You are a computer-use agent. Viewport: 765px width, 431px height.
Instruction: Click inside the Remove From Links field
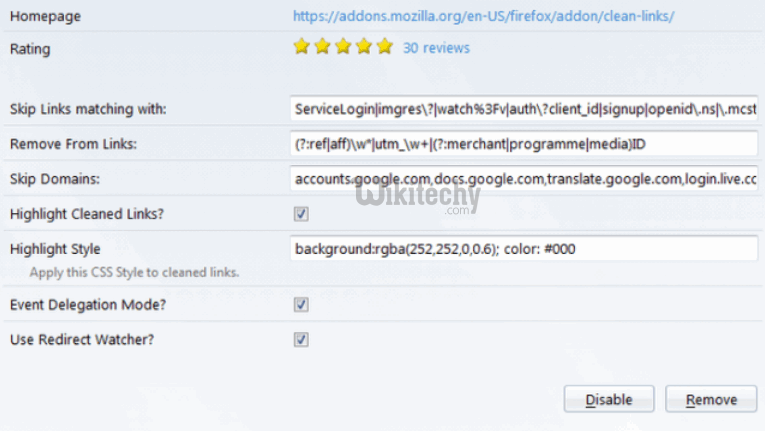[523, 144]
